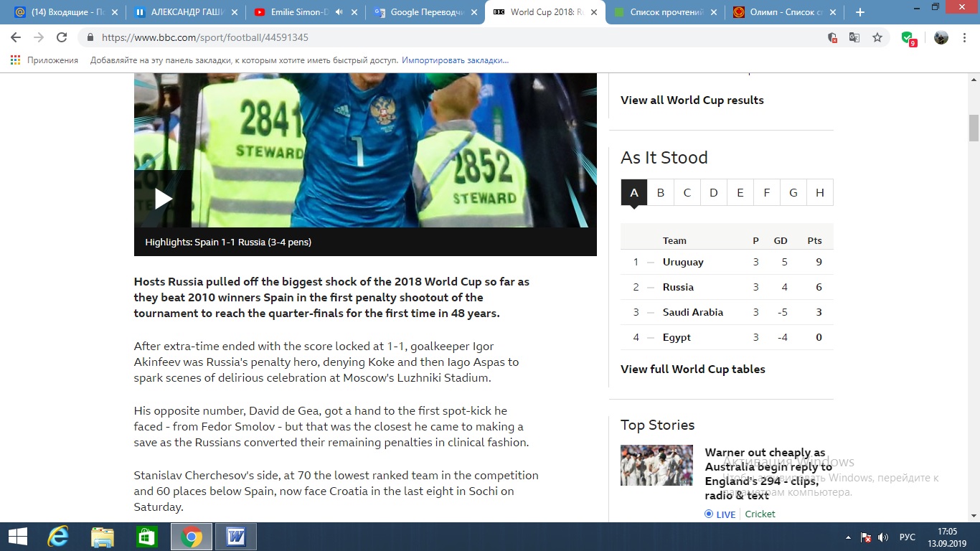Click Russia in the group table
Image resolution: width=980 pixels, height=551 pixels.
coord(678,287)
